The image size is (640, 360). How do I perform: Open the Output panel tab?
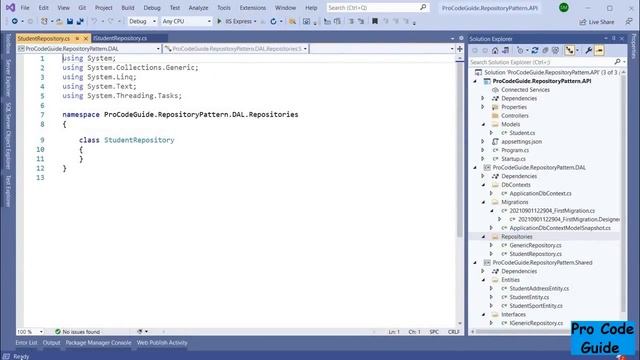[x=51, y=343]
